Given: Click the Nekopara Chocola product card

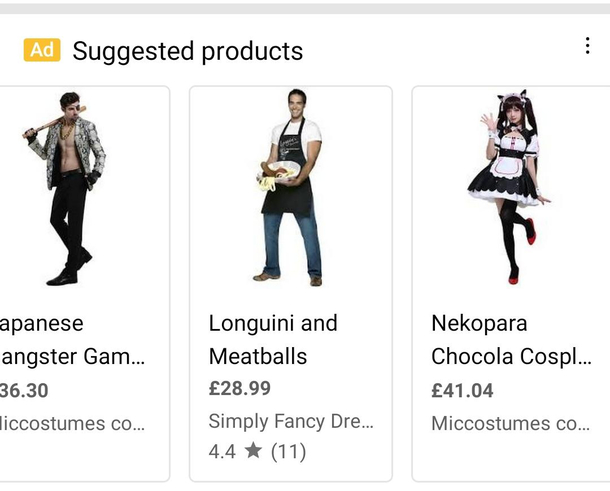Looking at the screenshot, I should 511,283.
